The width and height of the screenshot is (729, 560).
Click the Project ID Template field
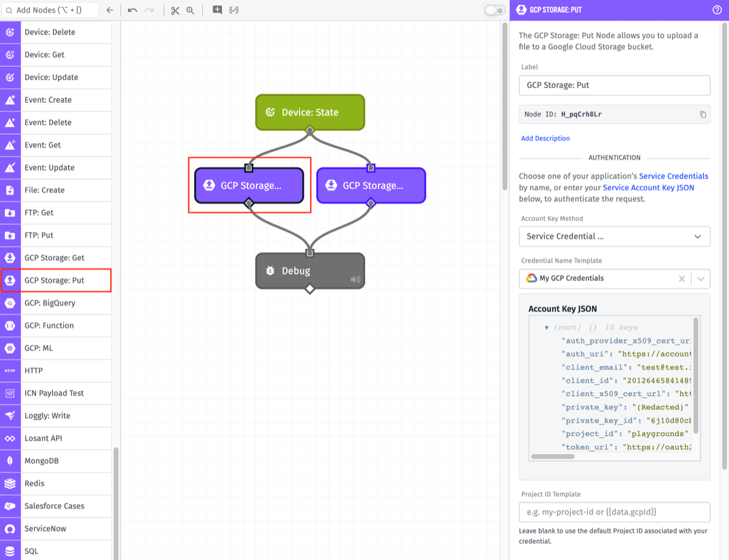pyautogui.click(x=614, y=512)
